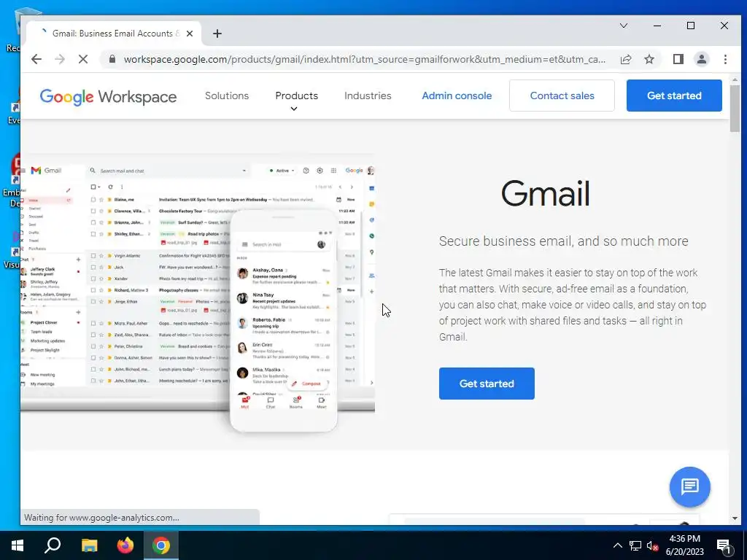Launch Firefox from the taskbar
This screenshot has width=747, height=560.
[x=125, y=545]
